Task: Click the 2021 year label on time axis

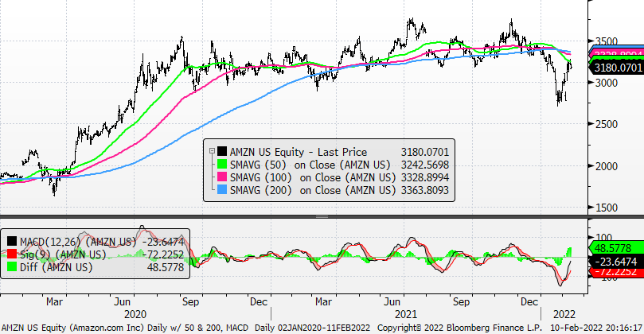Action: click(406, 314)
